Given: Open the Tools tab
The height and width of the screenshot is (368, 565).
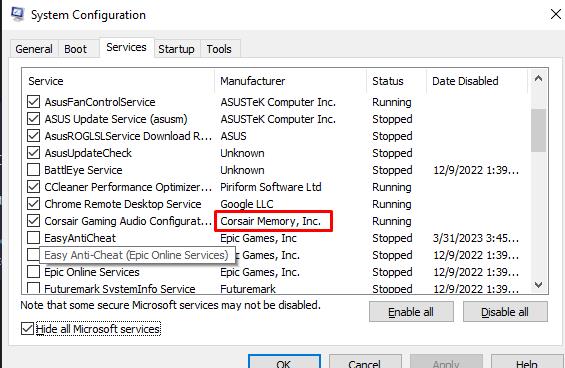Looking at the screenshot, I should [219, 49].
